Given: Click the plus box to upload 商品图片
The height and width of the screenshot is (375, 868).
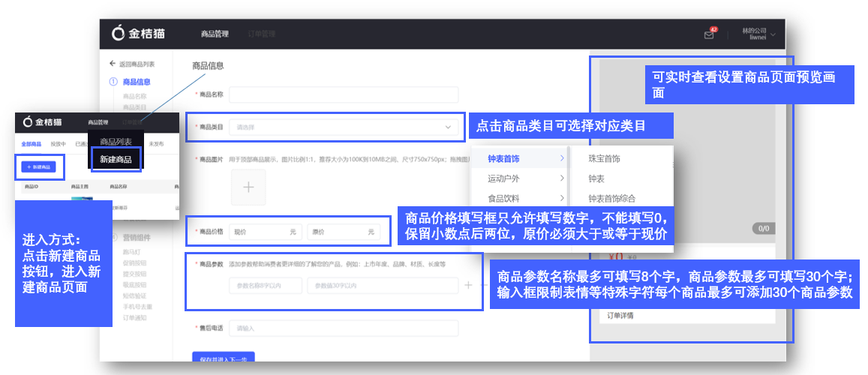Looking at the screenshot, I should (248, 187).
